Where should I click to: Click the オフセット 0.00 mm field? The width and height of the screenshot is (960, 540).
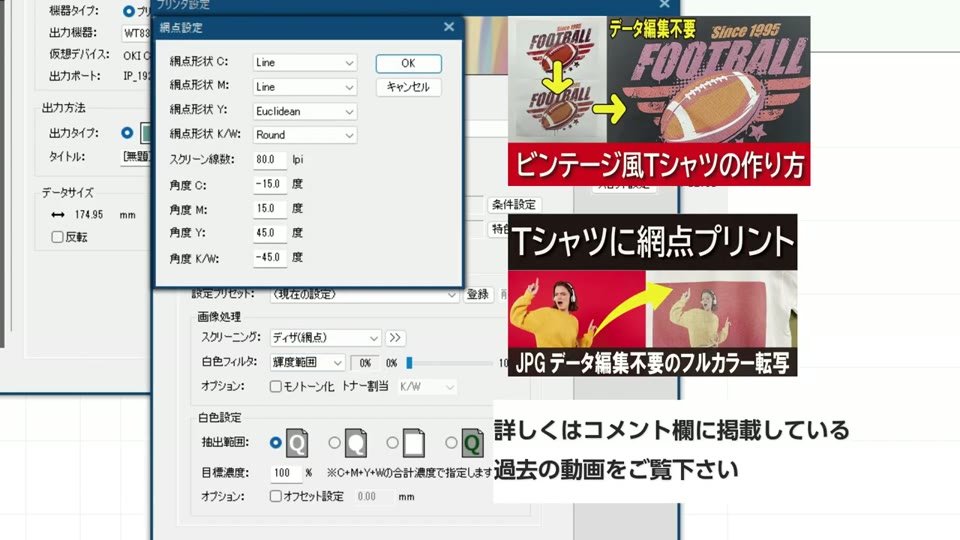click(373, 497)
